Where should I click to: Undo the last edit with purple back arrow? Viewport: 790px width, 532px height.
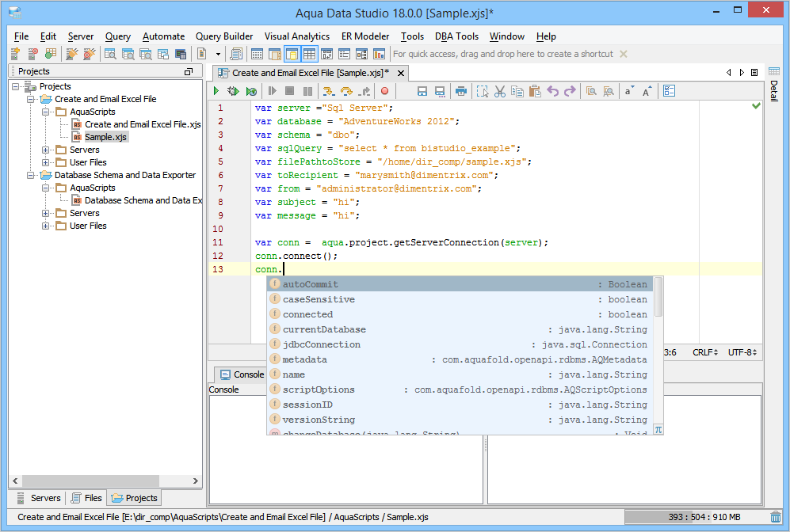(553, 91)
